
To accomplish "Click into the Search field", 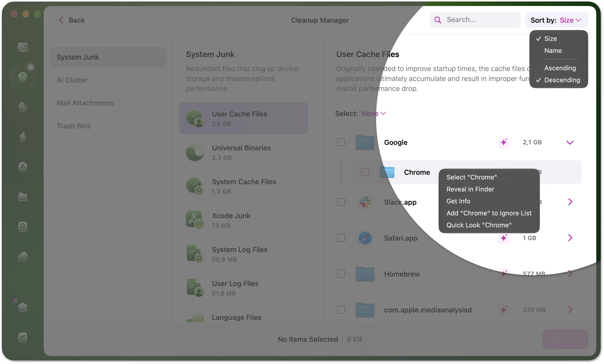I will [x=475, y=20].
